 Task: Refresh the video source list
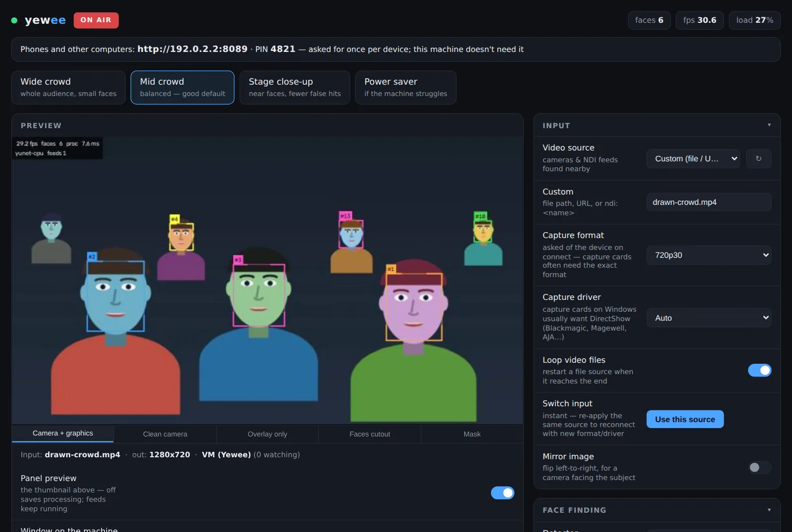click(x=758, y=159)
